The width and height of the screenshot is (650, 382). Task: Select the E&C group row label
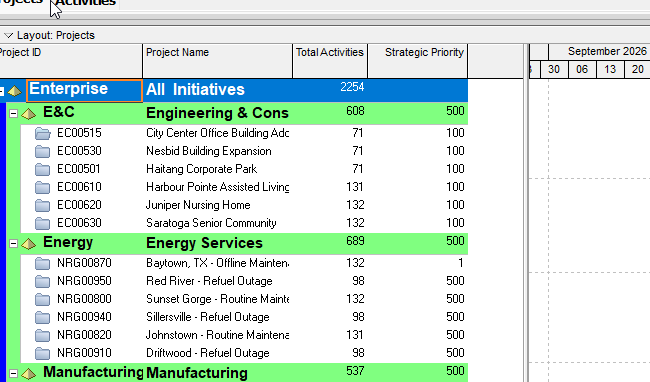click(59, 112)
